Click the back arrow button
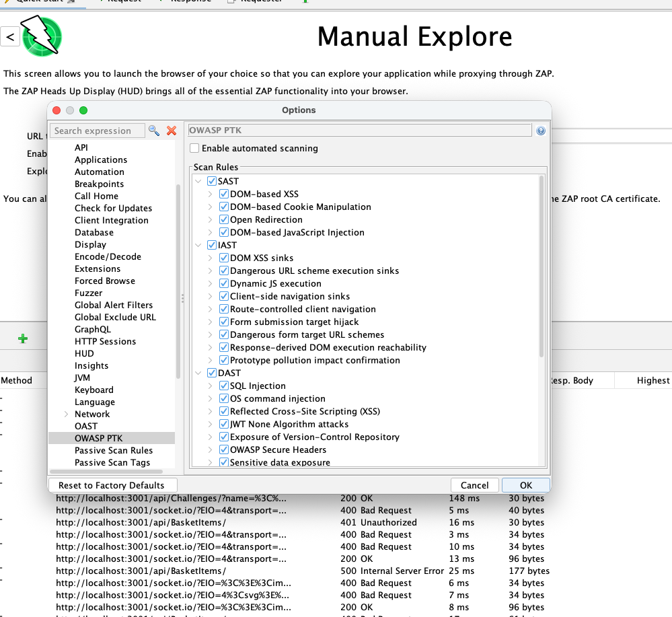This screenshot has height=617, width=672. point(10,37)
